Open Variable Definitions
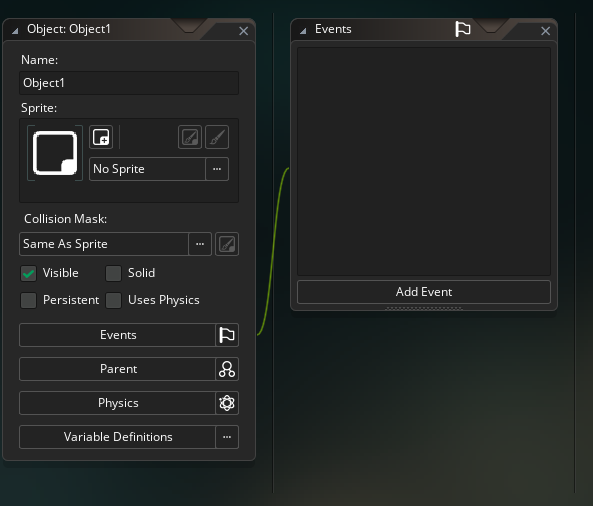This screenshot has height=506, width=593. pos(118,437)
